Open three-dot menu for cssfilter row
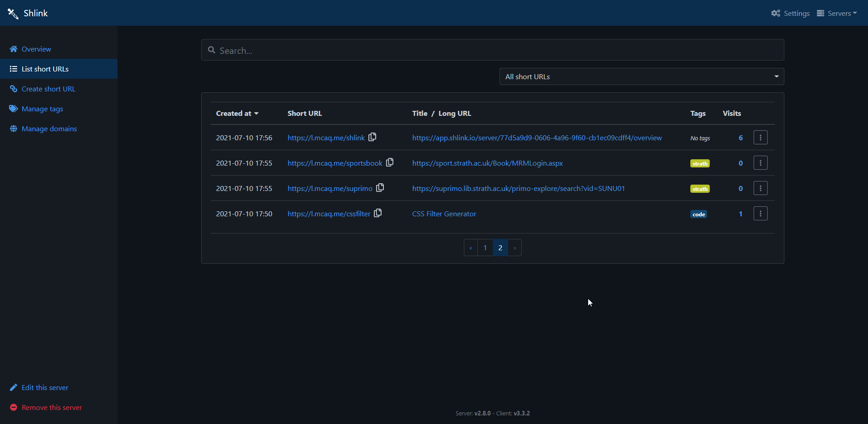The height and width of the screenshot is (424, 868). point(760,214)
